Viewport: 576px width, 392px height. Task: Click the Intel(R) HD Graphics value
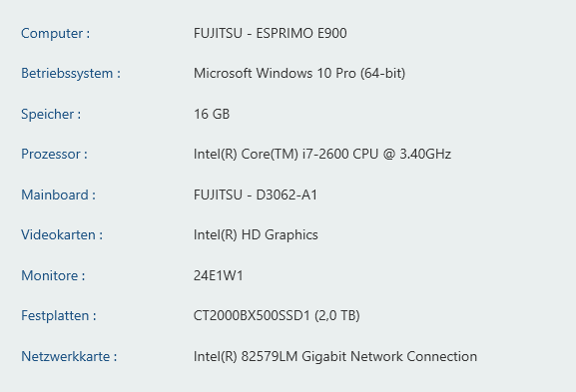coord(256,235)
